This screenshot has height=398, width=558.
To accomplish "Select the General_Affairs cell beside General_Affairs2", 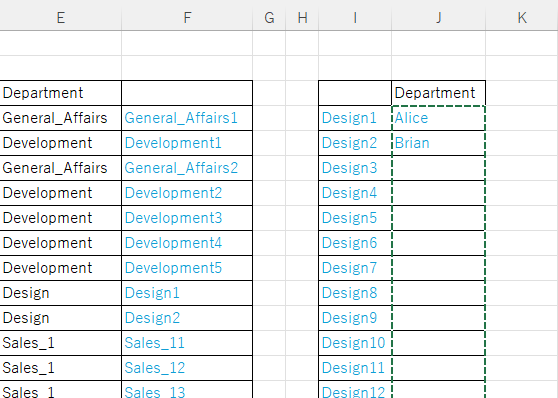I will (60, 168).
